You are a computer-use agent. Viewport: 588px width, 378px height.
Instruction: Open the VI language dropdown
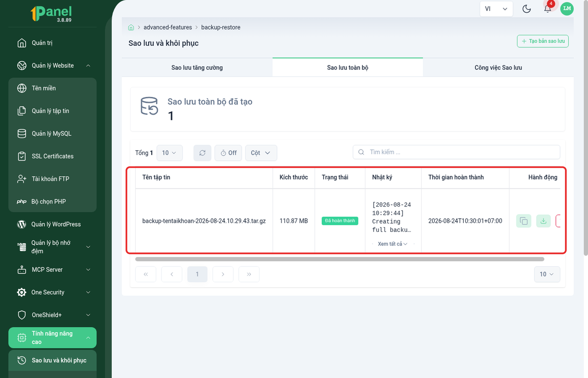(496, 9)
